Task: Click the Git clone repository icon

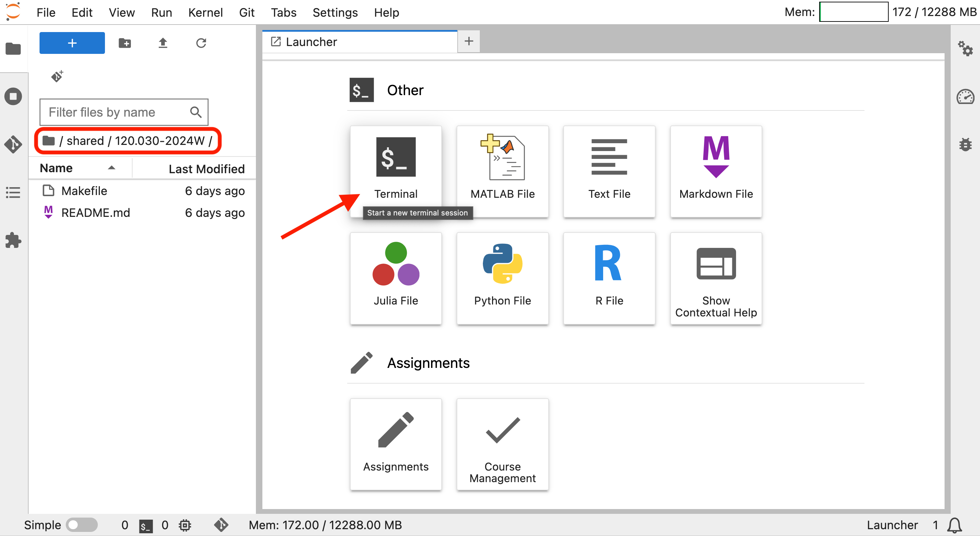Action: tap(57, 76)
